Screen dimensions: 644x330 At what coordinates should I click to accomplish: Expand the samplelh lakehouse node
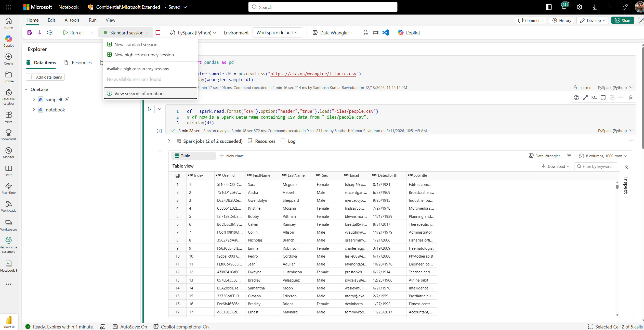click(x=34, y=99)
